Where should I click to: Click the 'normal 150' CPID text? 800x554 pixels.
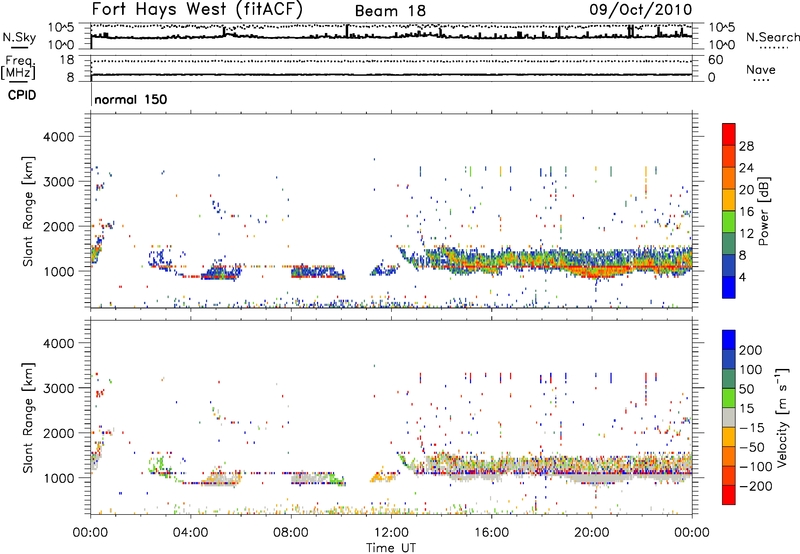(x=131, y=99)
